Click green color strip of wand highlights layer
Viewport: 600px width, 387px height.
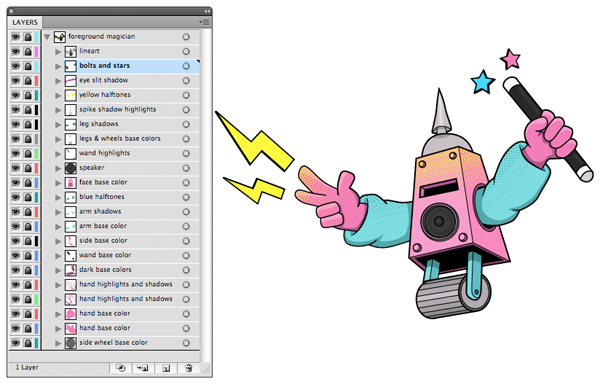point(37,153)
